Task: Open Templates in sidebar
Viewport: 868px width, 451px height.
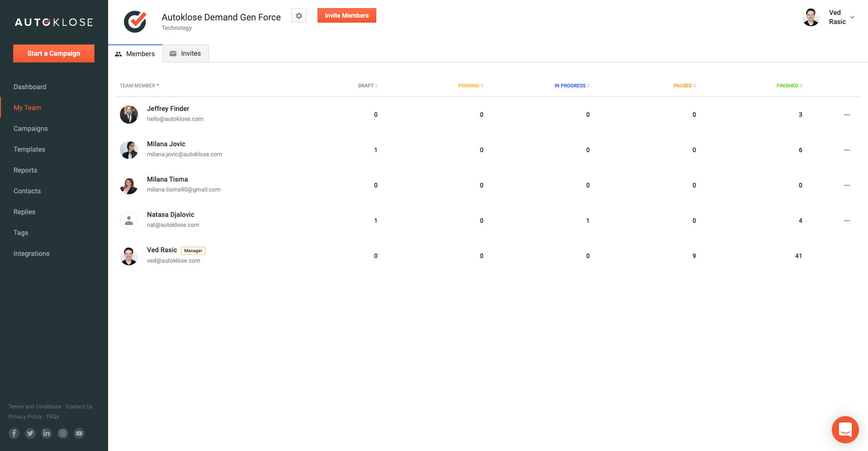Action: pyautogui.click(x=29, y=149)
